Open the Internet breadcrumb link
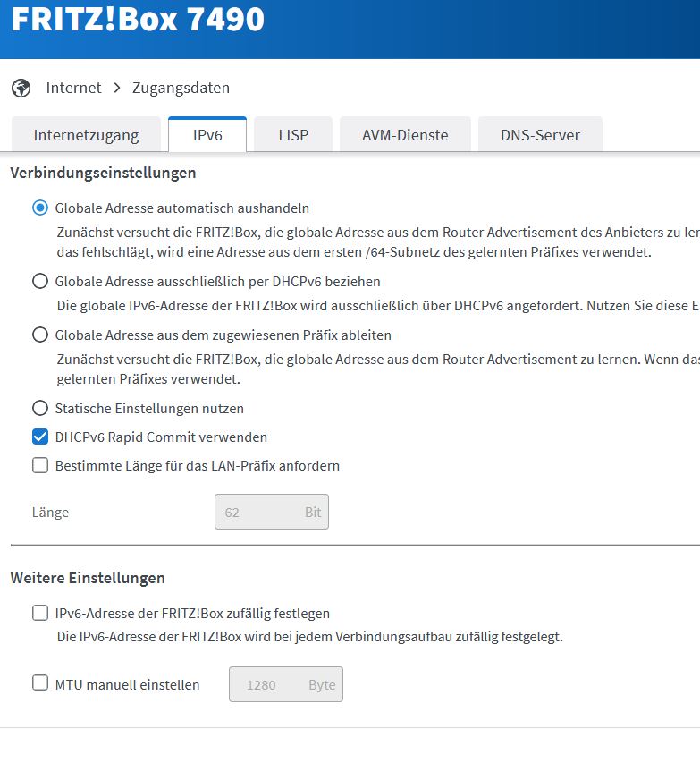700x763 pixels. pos(73,88)
